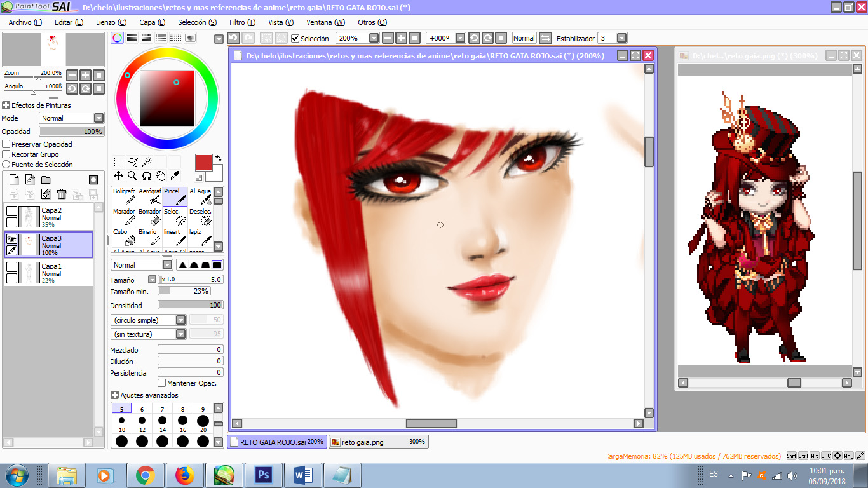
Task: Create a new normal layer
Action: pyautogui.click(x=14, y=180)
